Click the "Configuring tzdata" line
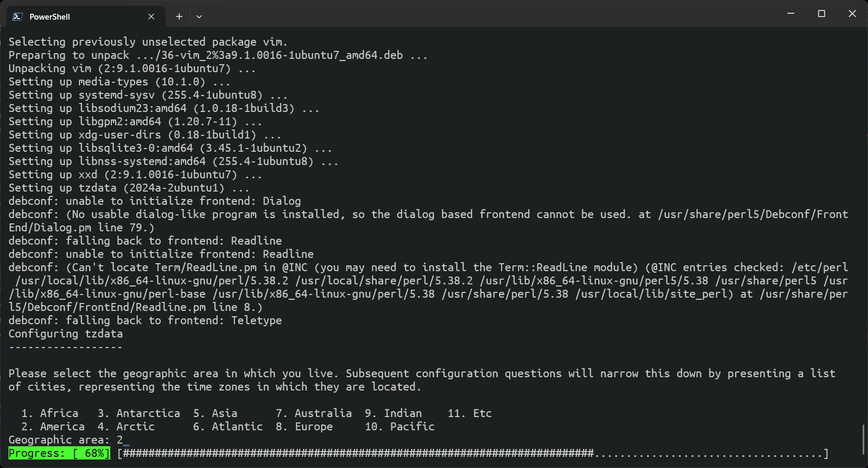 coord(65,334)
